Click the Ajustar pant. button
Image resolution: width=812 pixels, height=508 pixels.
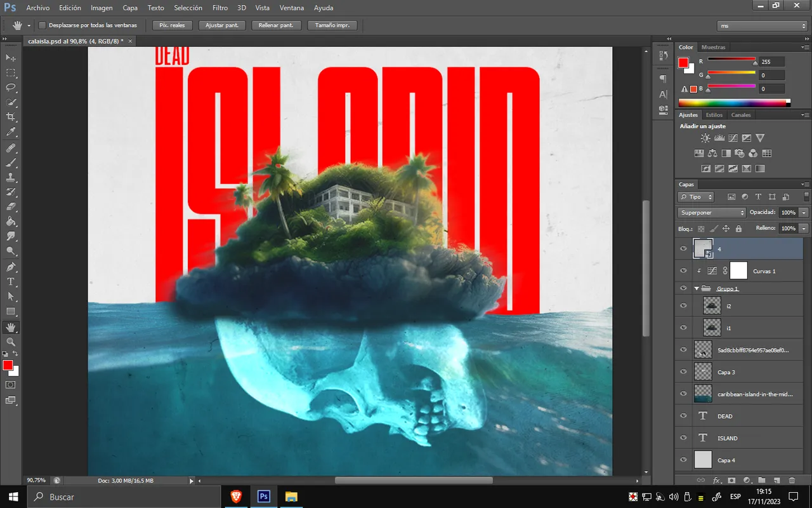pos(222,25)
